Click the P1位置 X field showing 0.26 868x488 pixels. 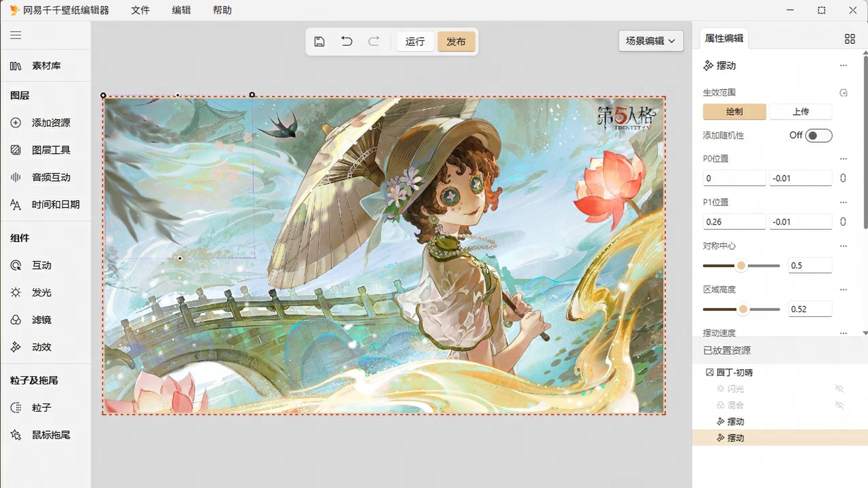point(734,222)
